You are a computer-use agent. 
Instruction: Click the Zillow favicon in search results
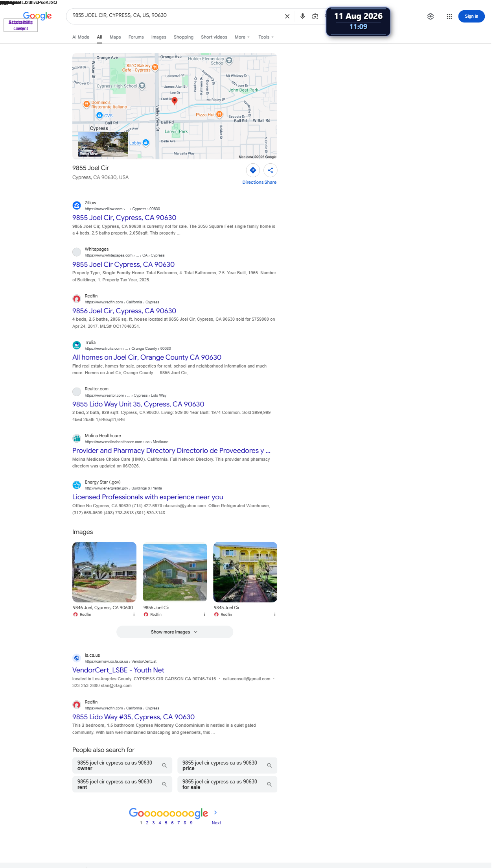pyautogui.click(x=77, y=205)
